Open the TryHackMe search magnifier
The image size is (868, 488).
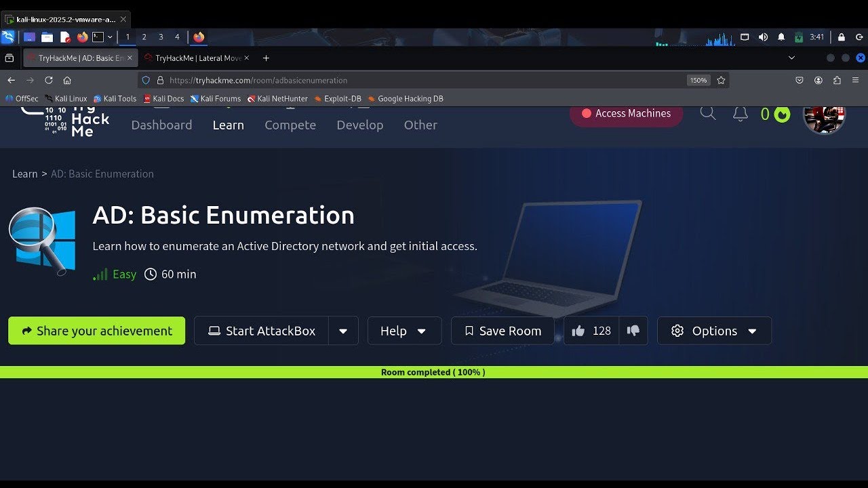coord(708,113)
